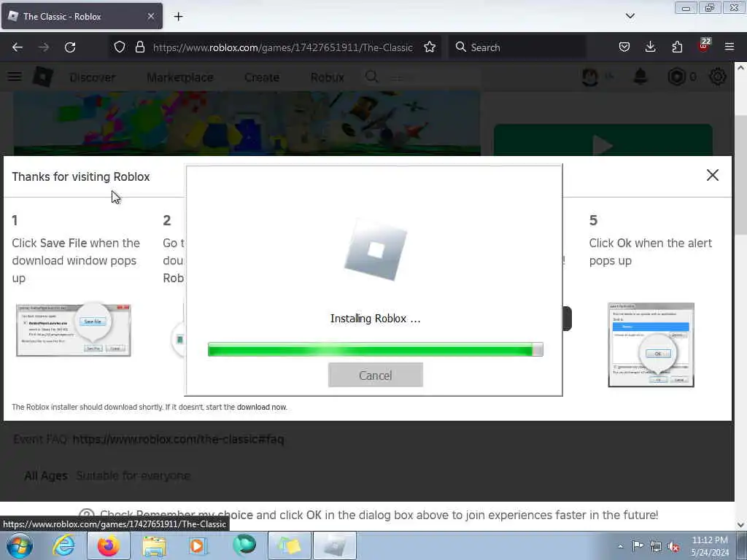The height and width of the screenshot is (560, 747).
Task: Open the Firefox hamburger application menu
Action: (x=729, y=47)
